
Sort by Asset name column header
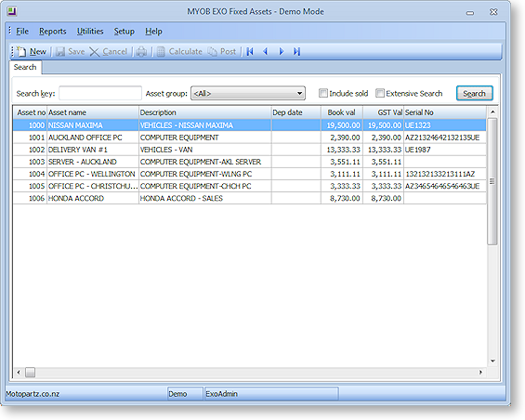click(x=93, y=112)
